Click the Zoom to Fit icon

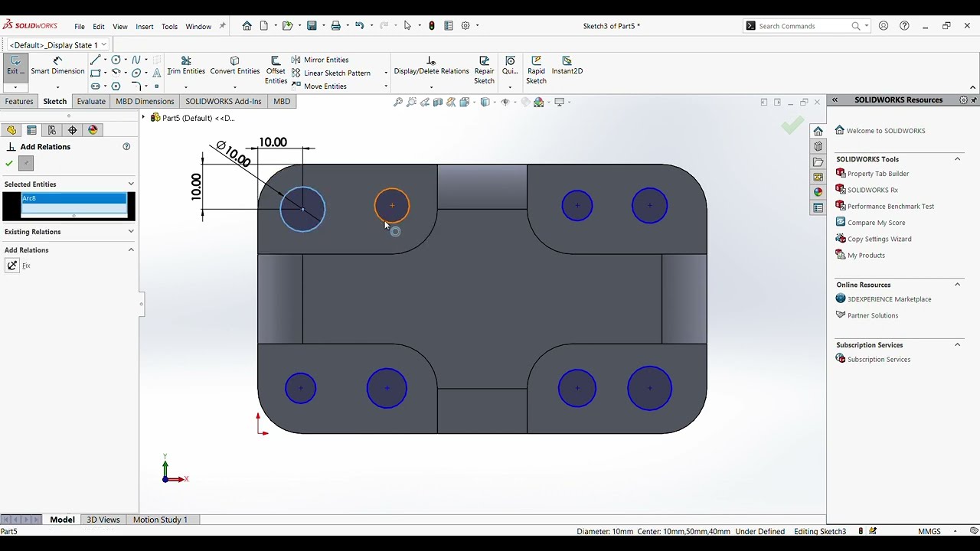pyautogui.click(x=398, y=102)
